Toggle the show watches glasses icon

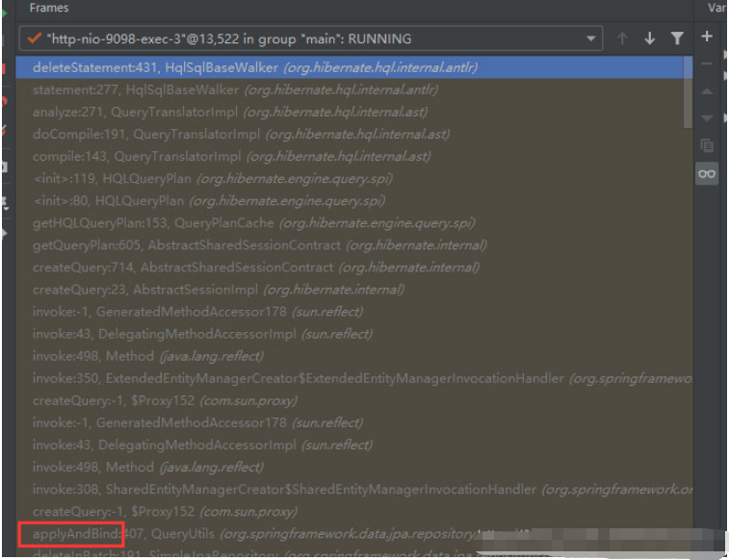tap(707, 173)
